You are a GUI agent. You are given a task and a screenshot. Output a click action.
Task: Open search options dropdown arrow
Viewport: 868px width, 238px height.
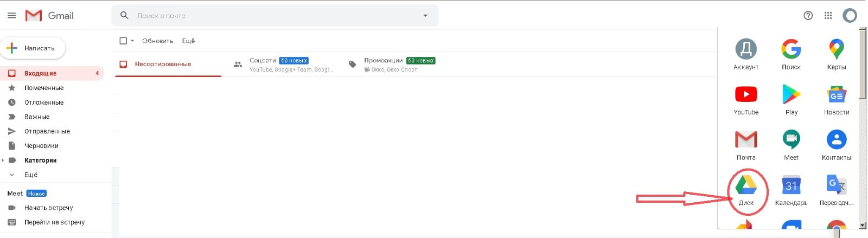425,16
